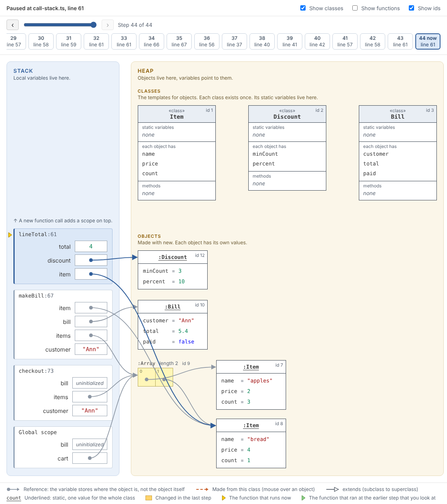Click array cell index 1

[x=164, y=377]
